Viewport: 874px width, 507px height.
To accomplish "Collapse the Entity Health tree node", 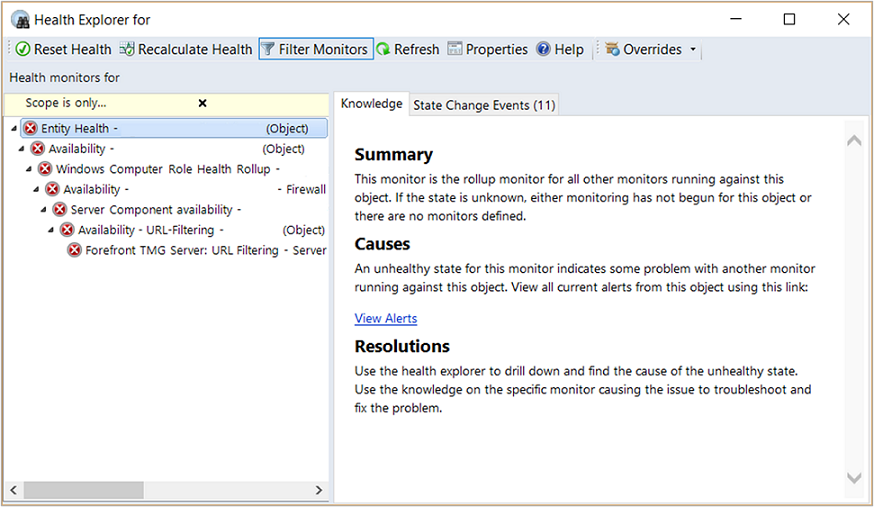I will pos(14,128).
